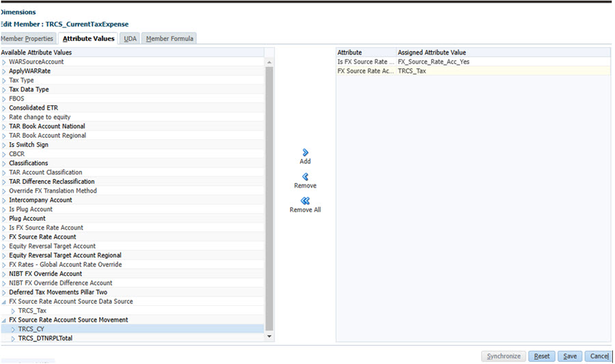
Task: Click the Synchronize button
Action: 504,356
